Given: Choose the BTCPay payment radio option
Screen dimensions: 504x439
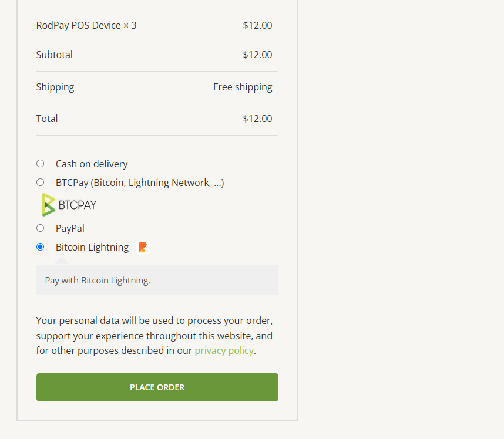Looking at the screenshot, I should point(40,183).
